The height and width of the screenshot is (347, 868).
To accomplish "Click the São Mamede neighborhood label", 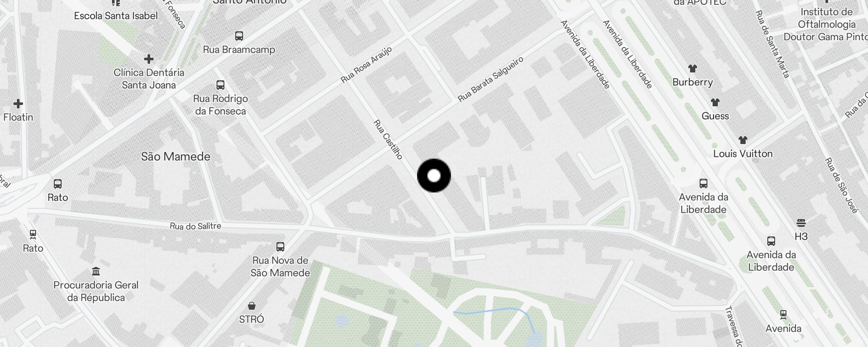I will point(176,157).
